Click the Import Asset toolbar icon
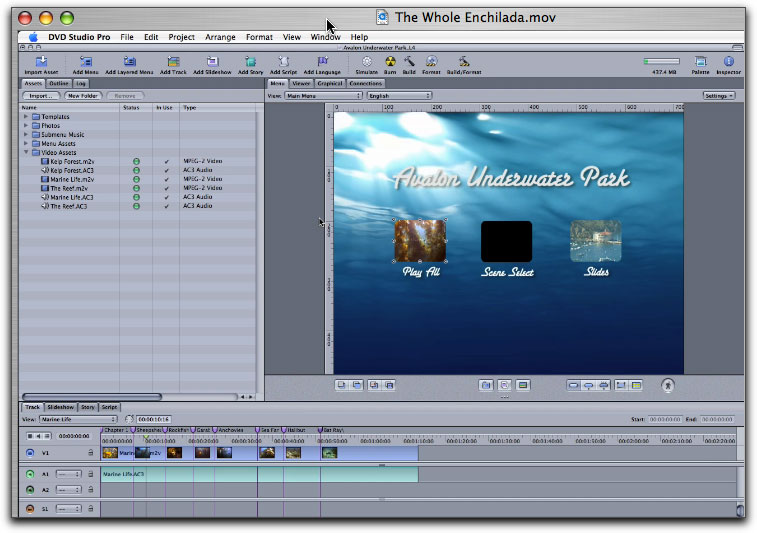The width and height of the screenshot is (757, 533). click(41, 62)
